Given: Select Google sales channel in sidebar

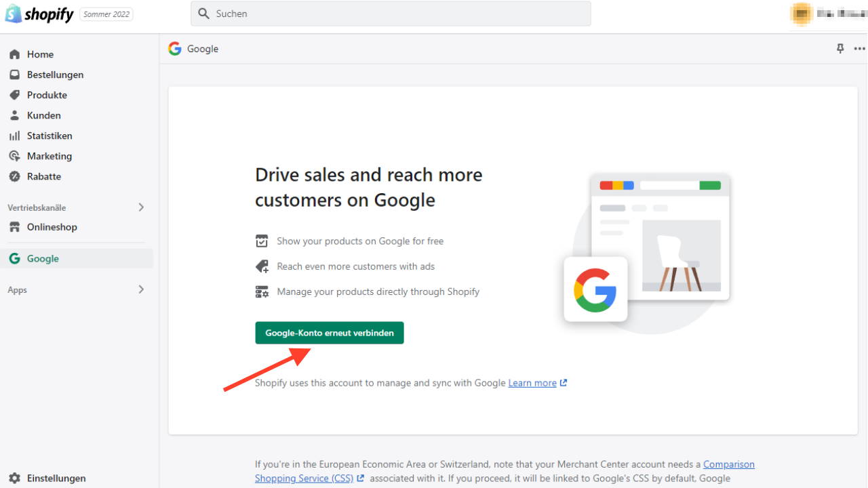Looking at the screenshot, I should [x=77, y=258].
